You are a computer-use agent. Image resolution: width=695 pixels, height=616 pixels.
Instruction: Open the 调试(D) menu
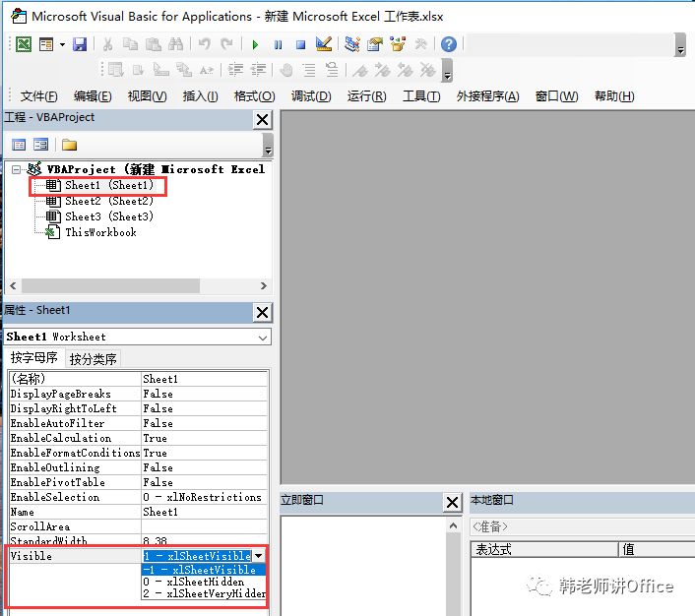click(311, 96)
